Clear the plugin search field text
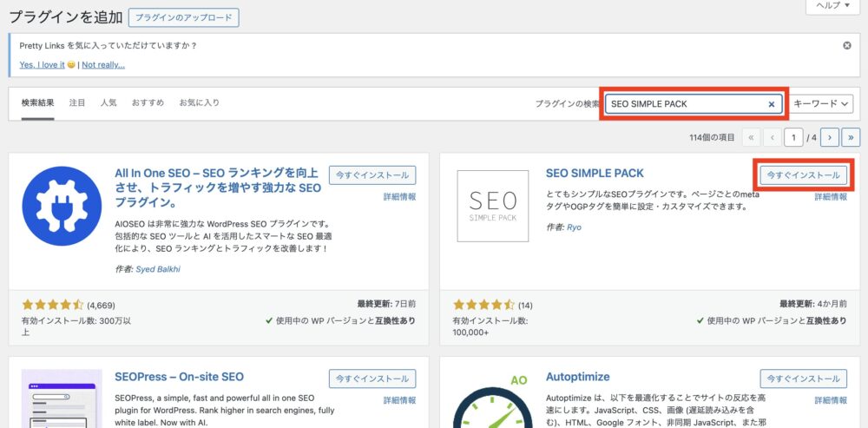The height and width of the screenshot is (428, 868). [x=771, y=104]
